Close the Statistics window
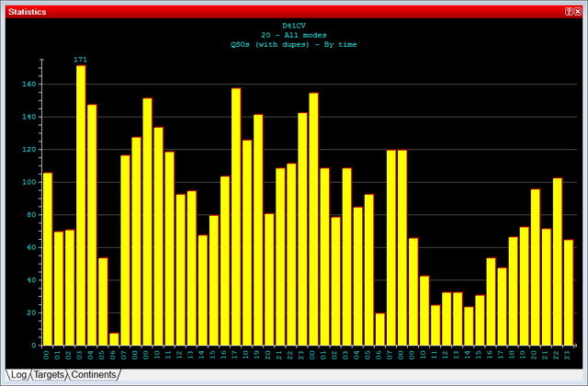The width and height of the screenshot is (588, 386). (578, 11)
